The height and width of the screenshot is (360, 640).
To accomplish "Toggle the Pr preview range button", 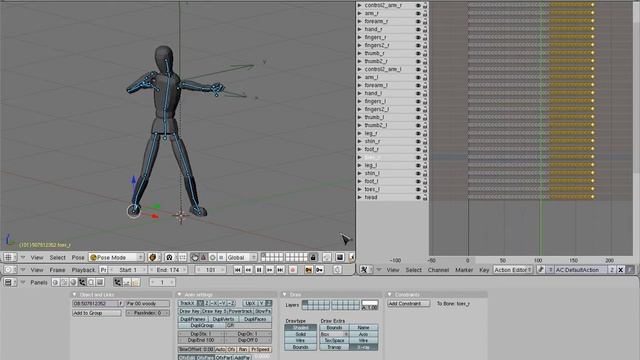I will pyautogui.click(x=103, y=270).
